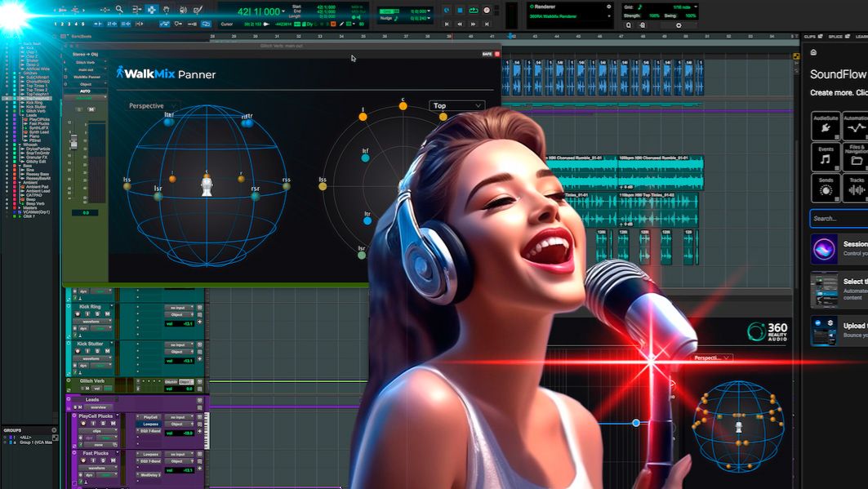Open Perspective dropdown below 360 Reality Audio
This screenshot has width=868, height=489.
point(711,358)
